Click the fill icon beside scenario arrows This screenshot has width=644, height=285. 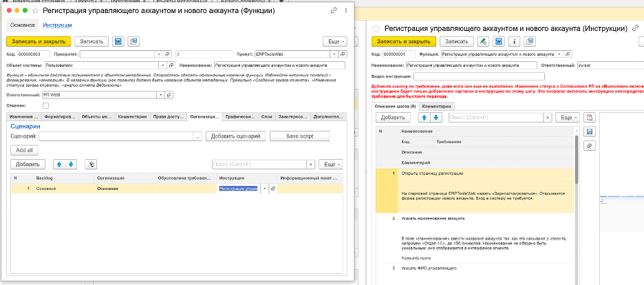91,165
